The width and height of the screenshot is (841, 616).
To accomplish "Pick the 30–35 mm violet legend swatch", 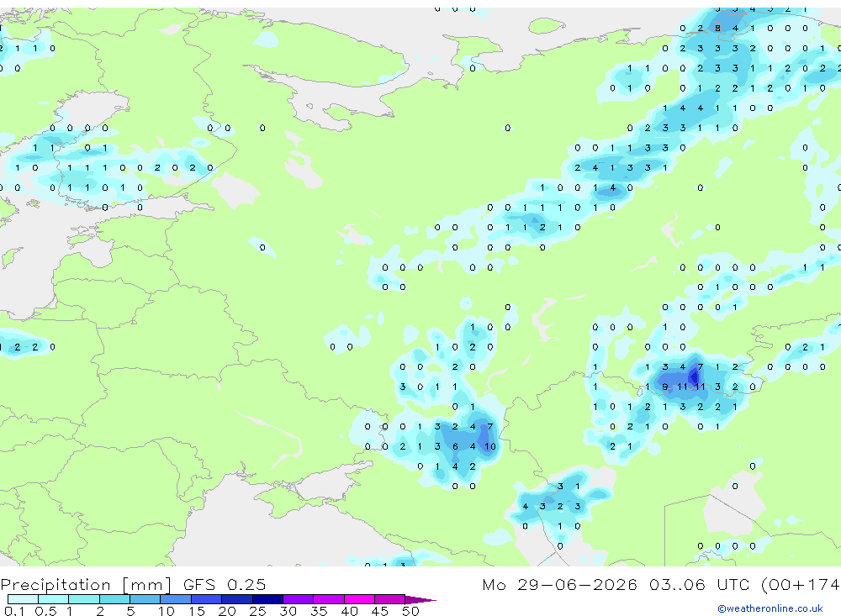I will point(298,599).
